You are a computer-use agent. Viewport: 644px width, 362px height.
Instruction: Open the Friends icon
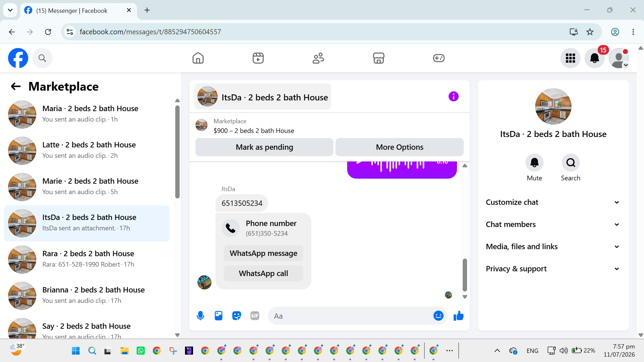pos(318,58)
